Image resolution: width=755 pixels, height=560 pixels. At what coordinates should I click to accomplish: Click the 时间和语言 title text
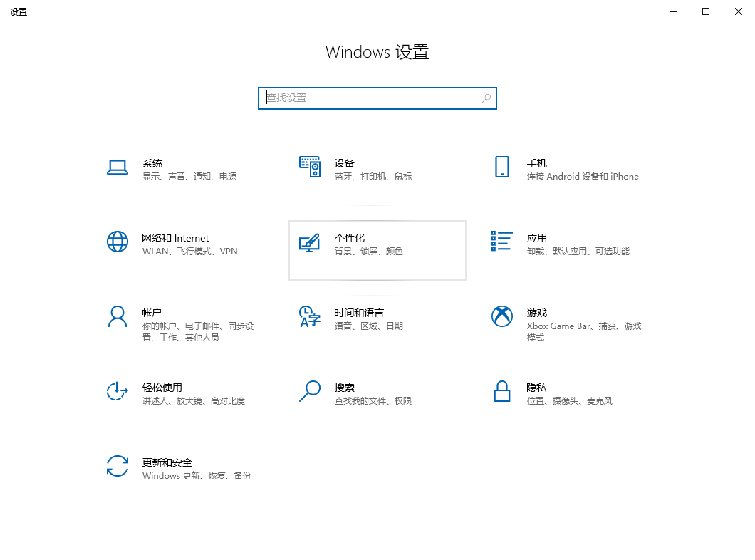359,313
